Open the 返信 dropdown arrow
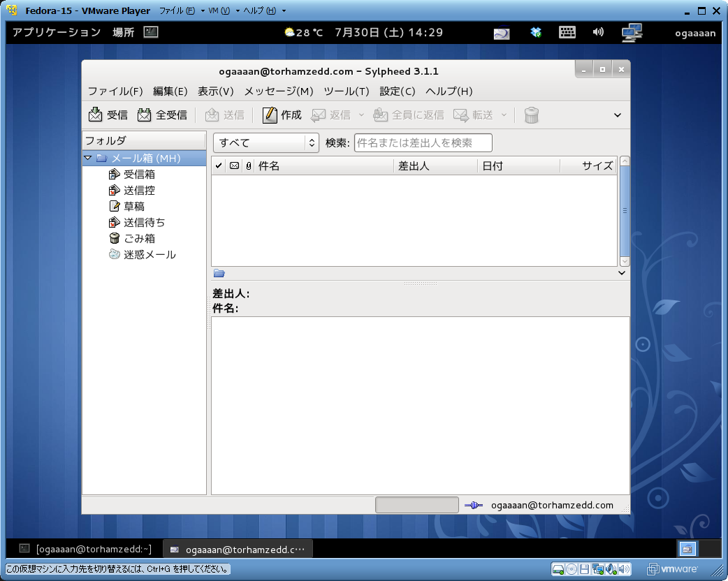Screen dimensions: 728x581 [362, 115]
